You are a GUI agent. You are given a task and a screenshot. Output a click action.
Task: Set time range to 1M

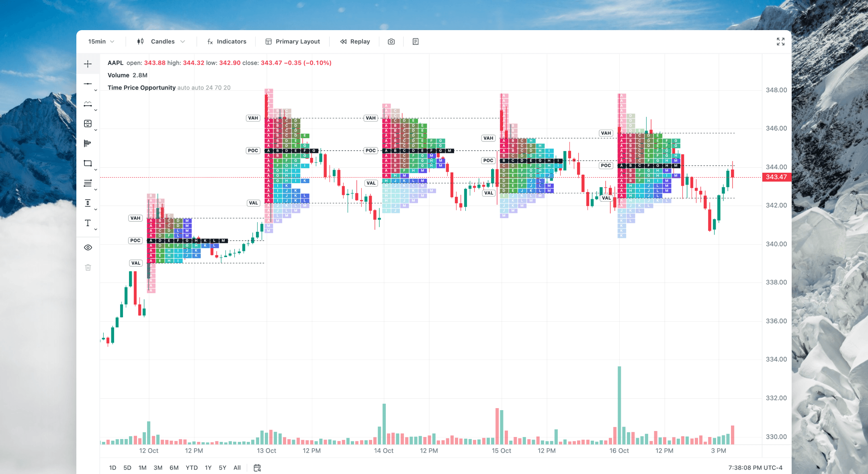click(143, 468)
